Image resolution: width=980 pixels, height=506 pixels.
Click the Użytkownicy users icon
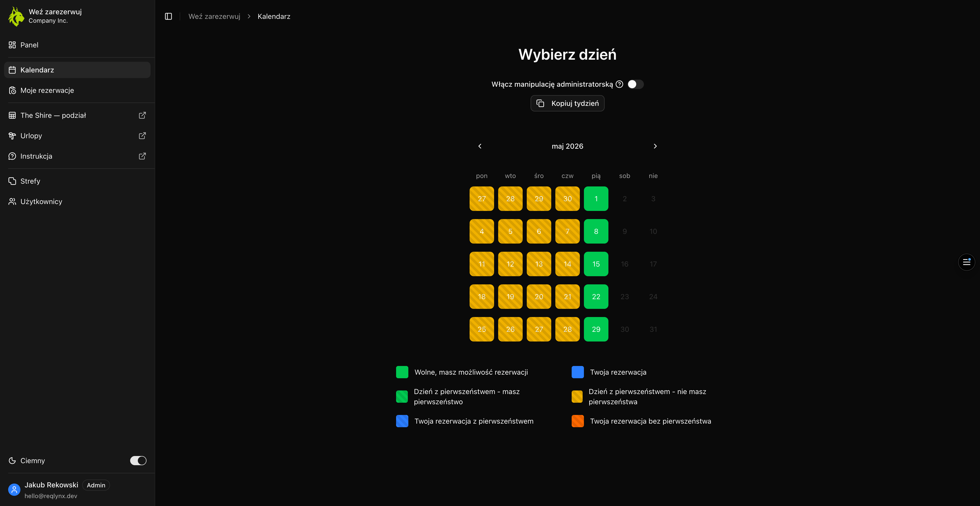tap(12, 201)
